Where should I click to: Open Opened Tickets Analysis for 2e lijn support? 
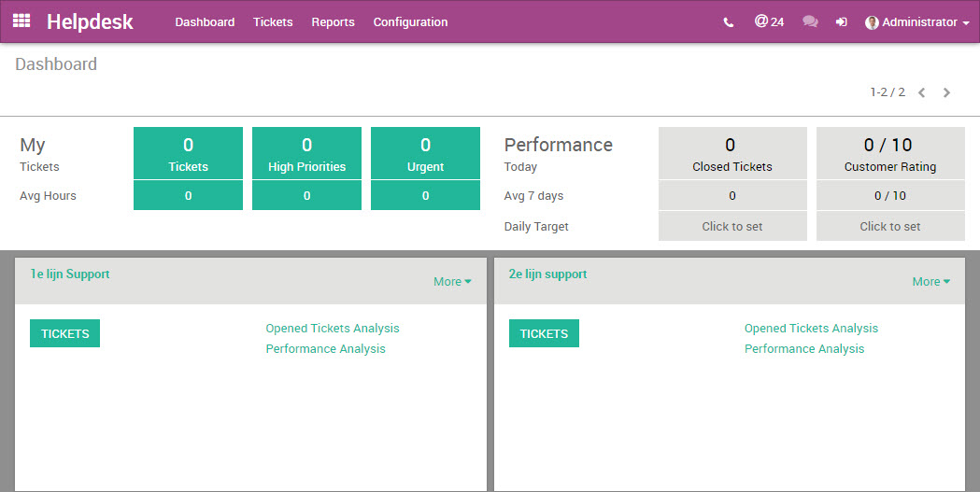(811, 329)
